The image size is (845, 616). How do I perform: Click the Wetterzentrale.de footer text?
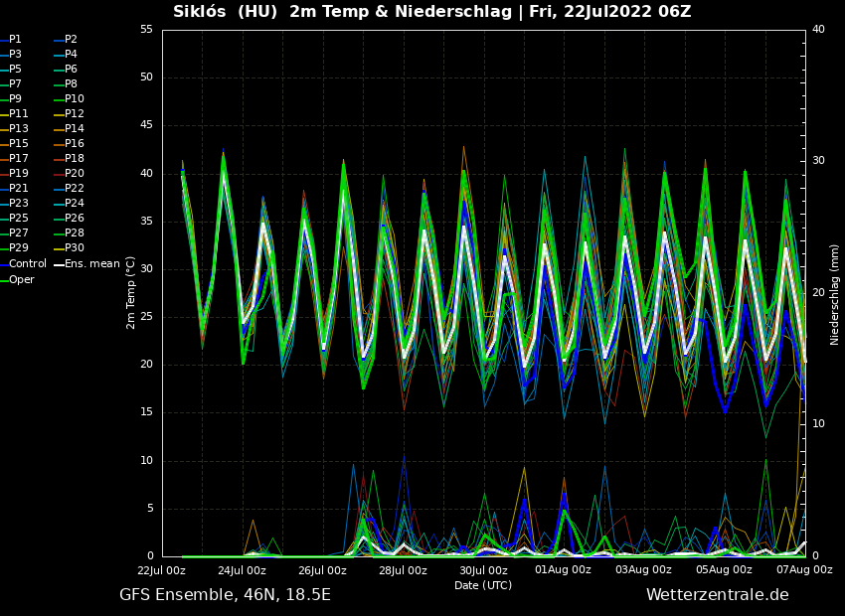coord(717,595)
